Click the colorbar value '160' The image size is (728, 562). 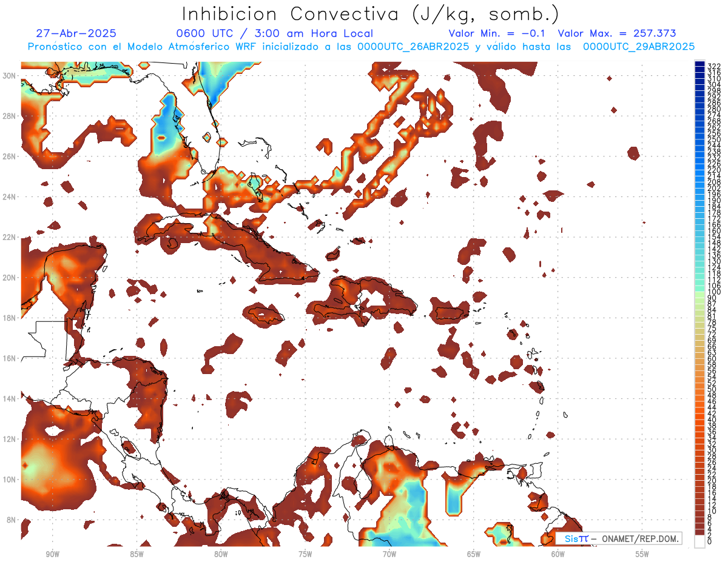[714, 231]
